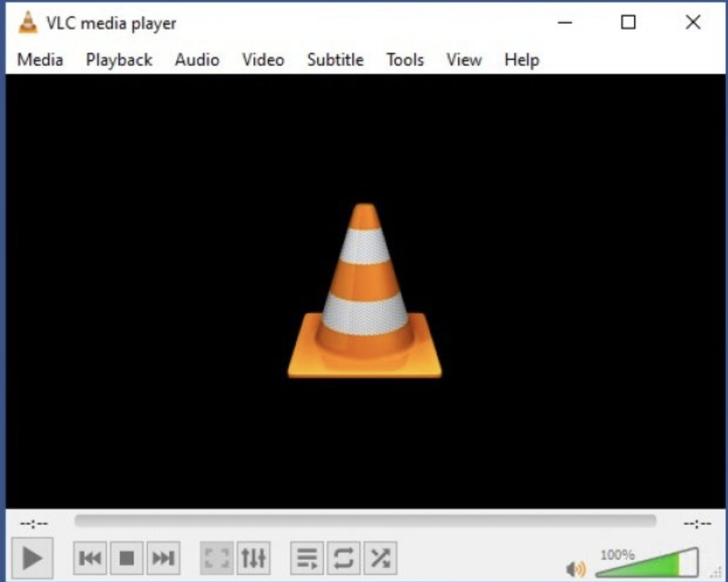
Task: Set level on the volume slider
Action: point(647,563)
